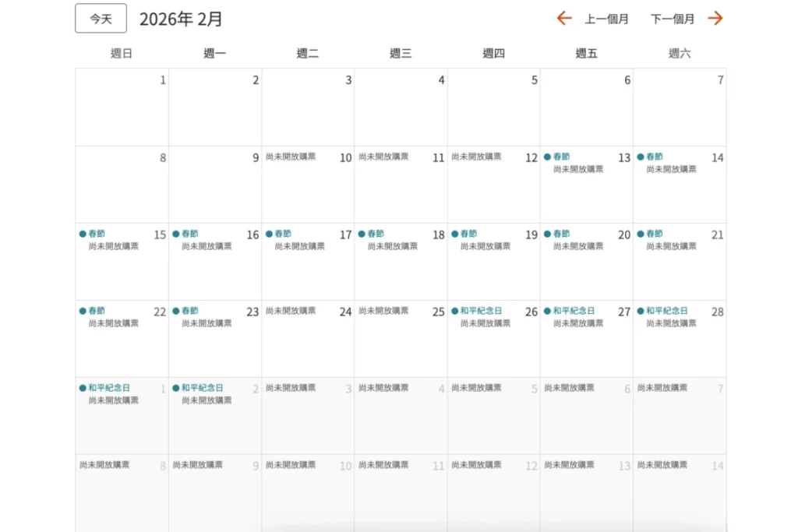
Task: Click the teal dot beside 和平紀念日 on February 28
Action: tap(641, 310)
